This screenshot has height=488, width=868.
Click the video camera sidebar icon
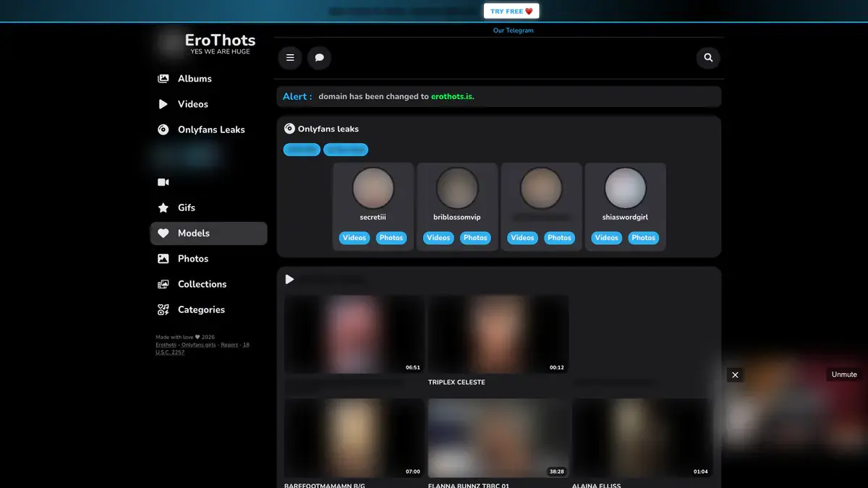[x=163, y=182]
